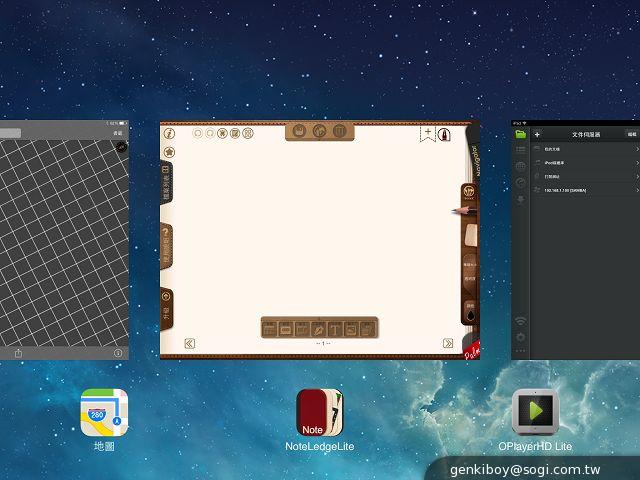This screenshot has width=640, height=480.
Task: Tap the compass icon in Maps card
Action: click(x=122, y=147)
